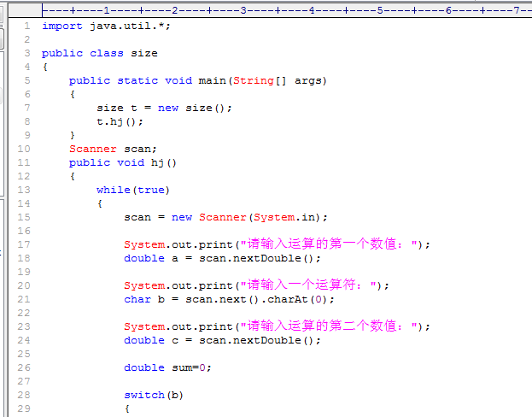The width and height of the screenshot is (532, 417).
Task: Click 'main' on line 5
Action: coord(212,81)
